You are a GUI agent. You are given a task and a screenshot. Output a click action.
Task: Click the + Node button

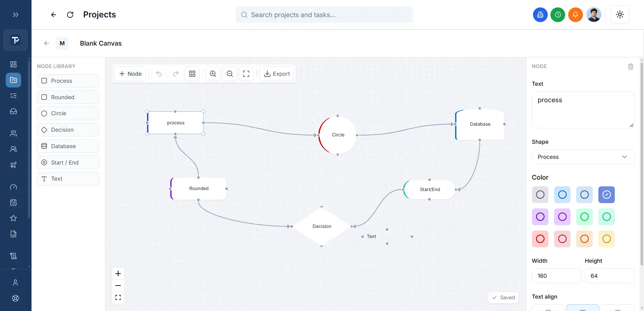[130, 74]
